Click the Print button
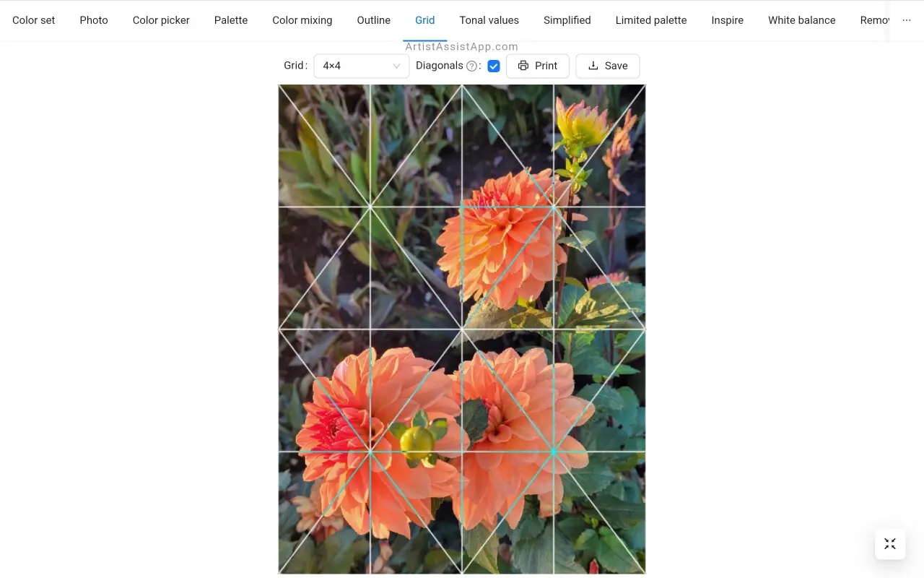The width and height of the screenshot is (924, 578). click(x=538, y=66)
